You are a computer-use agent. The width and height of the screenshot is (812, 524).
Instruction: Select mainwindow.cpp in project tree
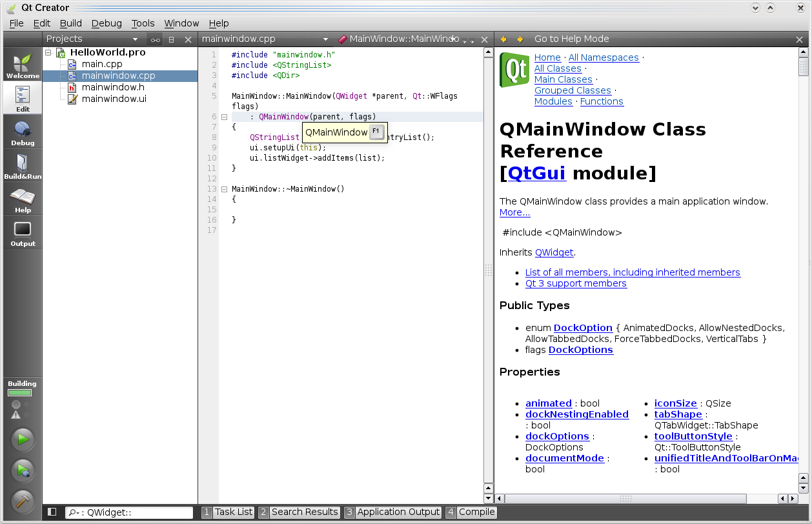click(120, 76)
